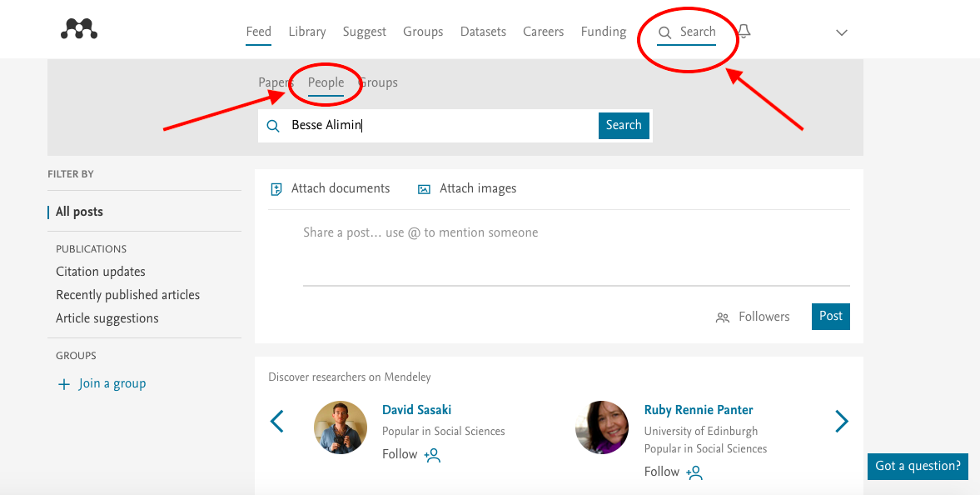Click the Mendeley logo icon
The width and height of the screenshot is (980, 495).
[x=79, y=30]
